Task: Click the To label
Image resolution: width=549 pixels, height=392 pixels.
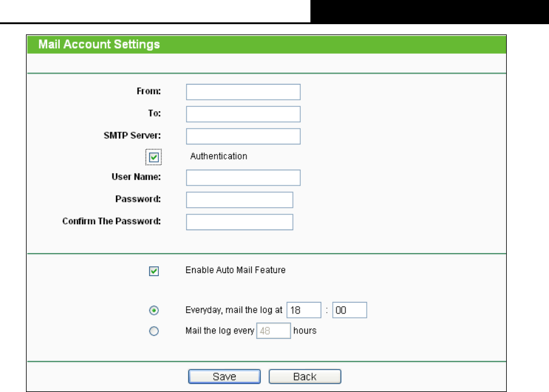Action: coord(155,113)
